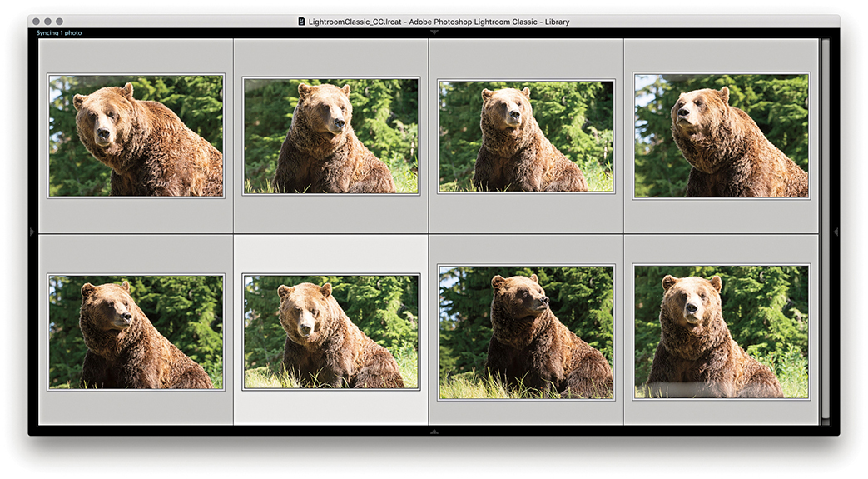Close the Lightroom Classic window
The width and height of the screenshot is (868, 479).
pos(36,21)
